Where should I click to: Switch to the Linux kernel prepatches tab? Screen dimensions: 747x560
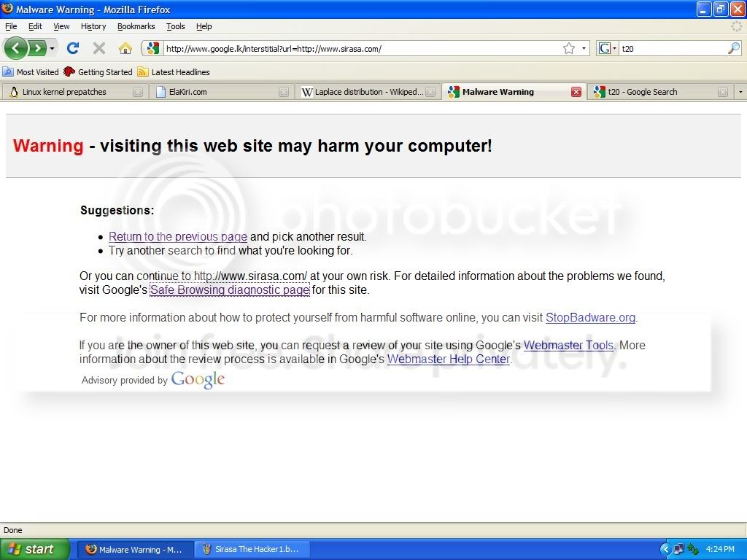click(64, 92)
